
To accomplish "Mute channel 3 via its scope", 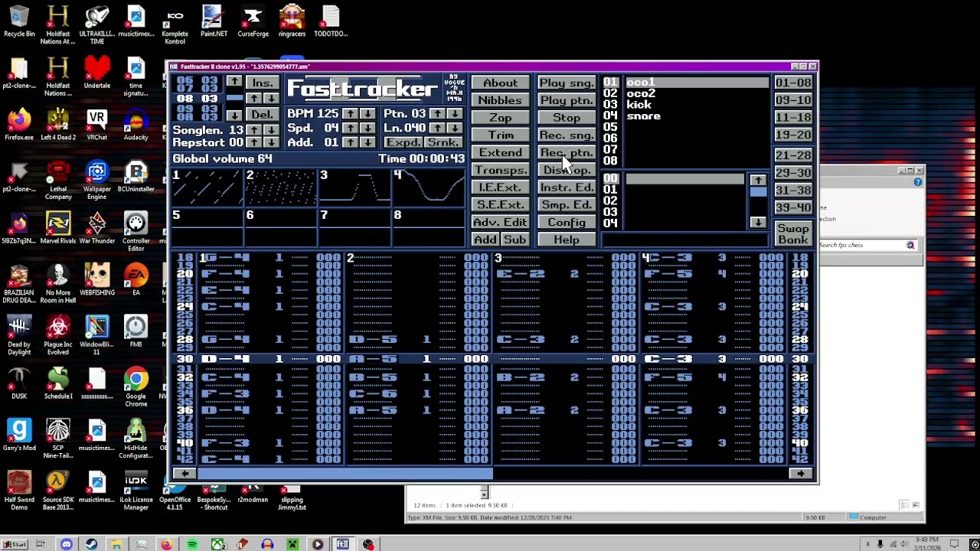I will tap(354, 187).
